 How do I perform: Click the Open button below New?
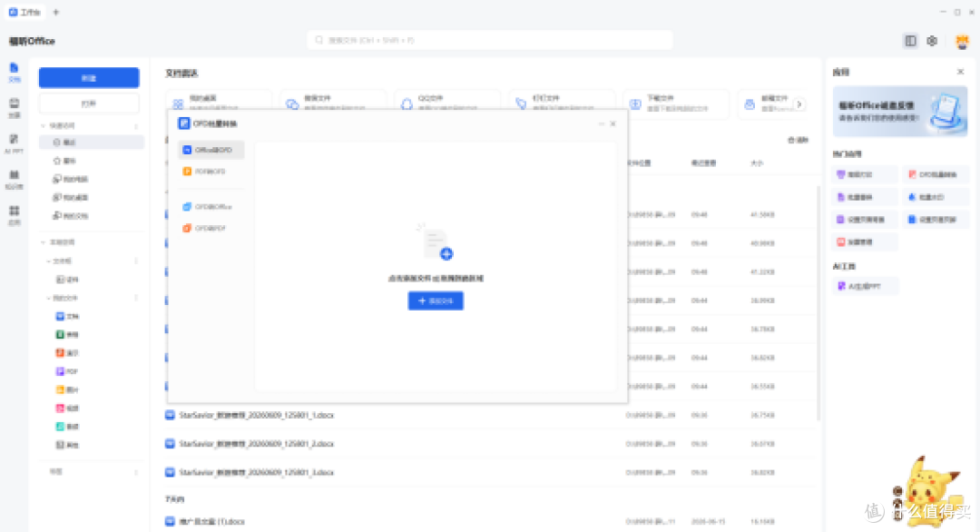[89, 103]
